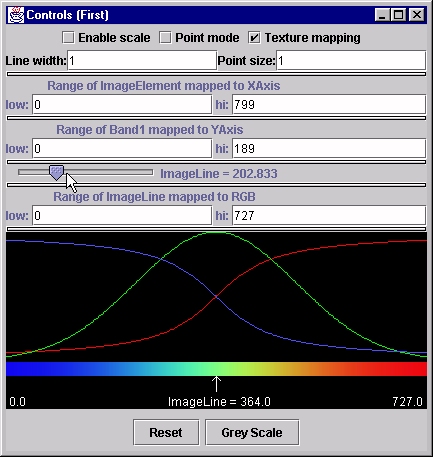Screen dimensions: 433x457
Task: Uncheck the Texture mapping checkbox
Action: click(x=254, y=38)
